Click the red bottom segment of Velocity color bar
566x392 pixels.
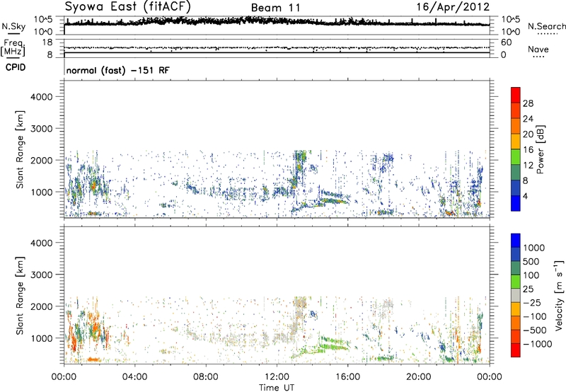tap(516, 350)
